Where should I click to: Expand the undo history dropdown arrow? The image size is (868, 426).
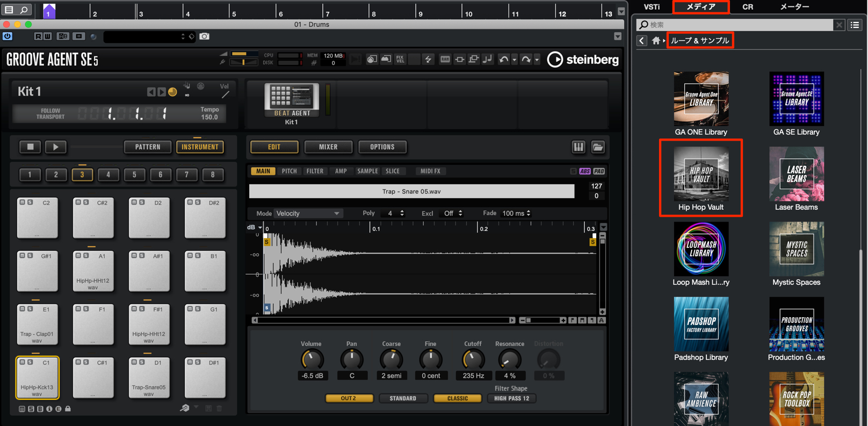click(x=514, y=60)
